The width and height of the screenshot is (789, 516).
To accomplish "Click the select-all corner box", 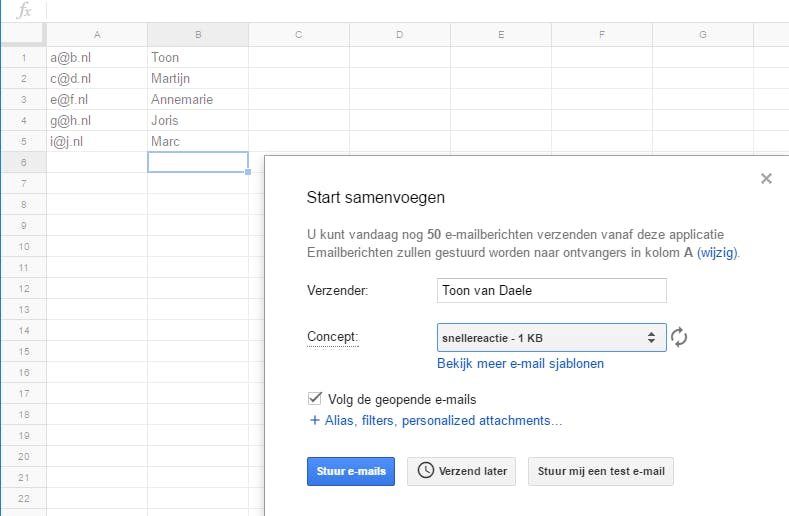I will pos(22,35).
